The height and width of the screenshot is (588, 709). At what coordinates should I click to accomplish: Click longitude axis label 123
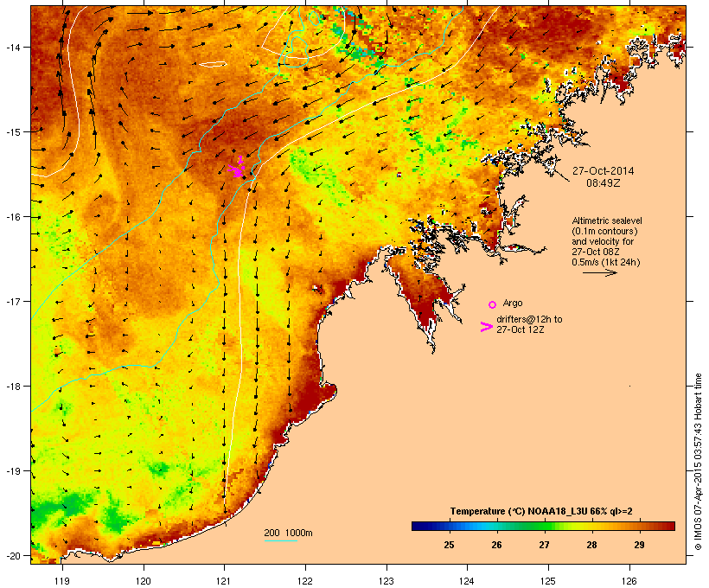coord(386,581)
